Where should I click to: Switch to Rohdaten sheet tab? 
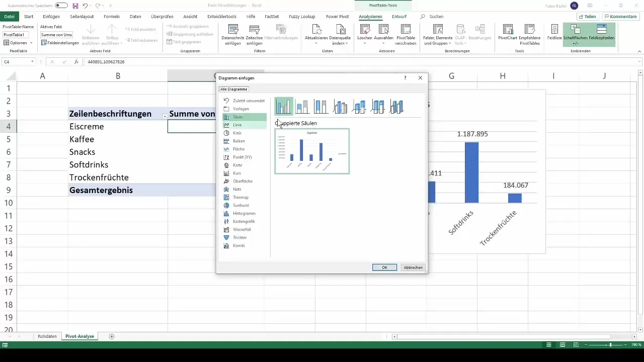point(47,336)
